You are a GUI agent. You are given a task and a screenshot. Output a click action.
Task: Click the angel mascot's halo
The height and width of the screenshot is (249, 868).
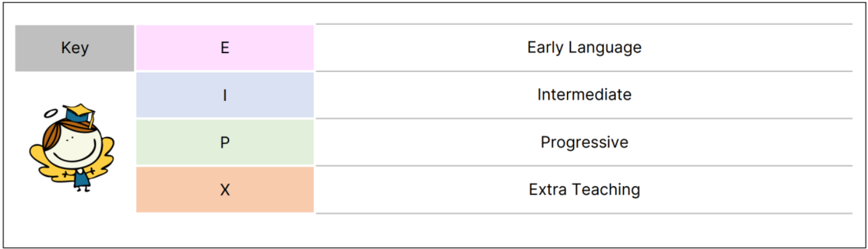pyautogui.click(x=51, y=113)
